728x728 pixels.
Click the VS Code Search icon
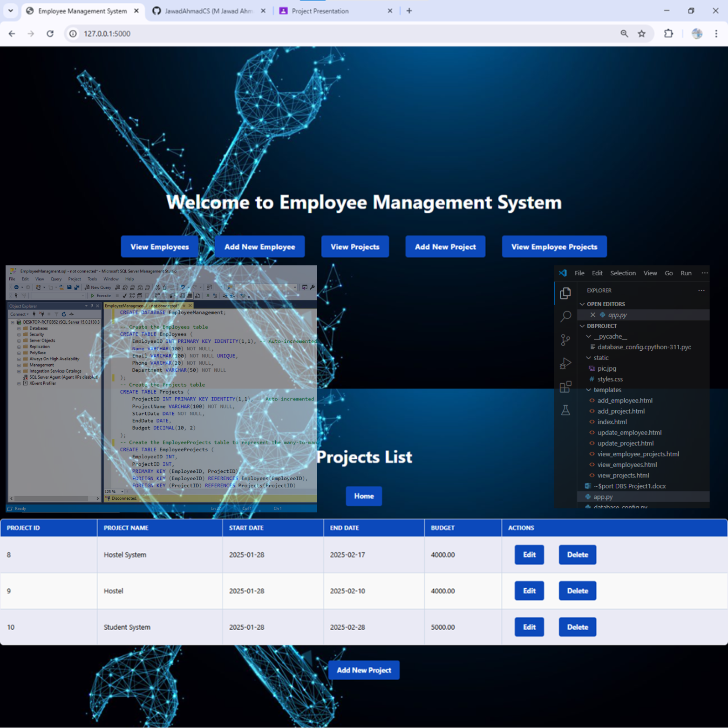click(x=565, y=317)
